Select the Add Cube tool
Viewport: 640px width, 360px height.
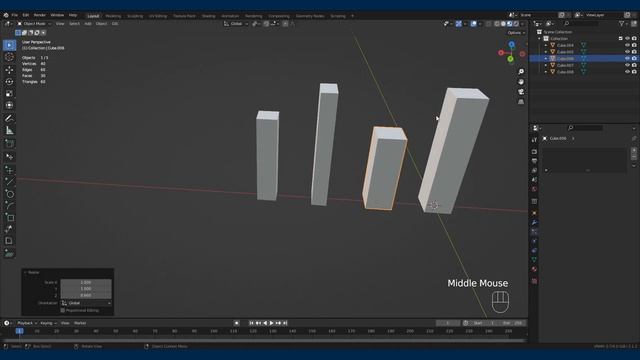pyautogui.click(x=9, y=144)
